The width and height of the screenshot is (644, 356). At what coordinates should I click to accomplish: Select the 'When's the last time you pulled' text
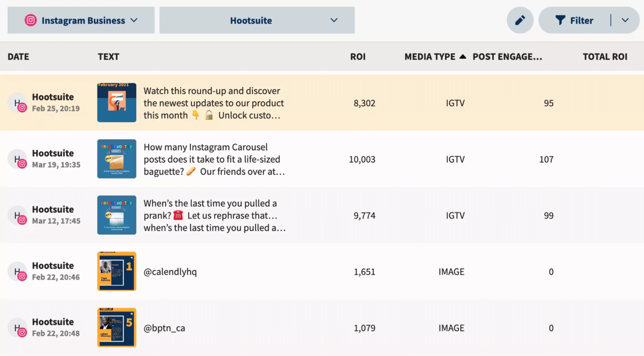215,216
